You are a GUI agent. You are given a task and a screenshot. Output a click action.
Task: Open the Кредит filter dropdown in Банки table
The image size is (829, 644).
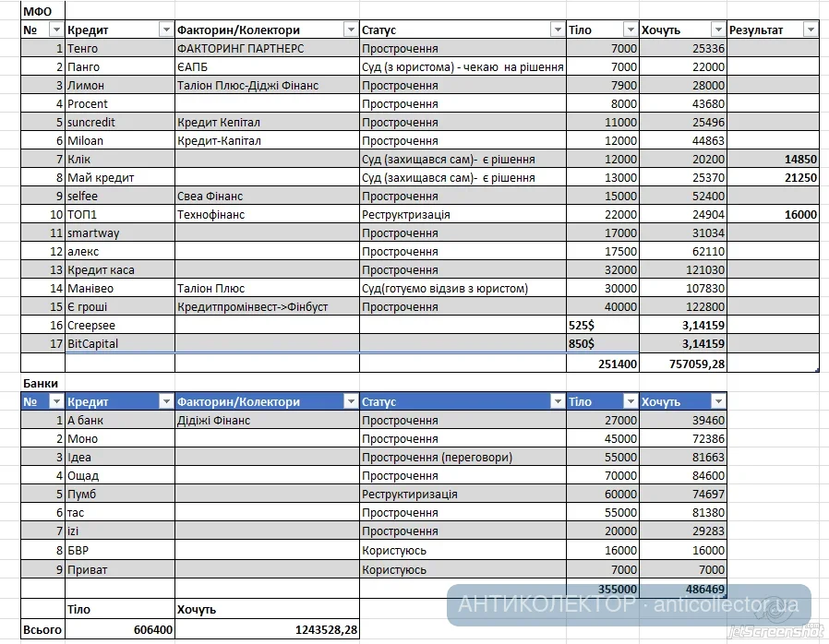click(x=166, y=401)
